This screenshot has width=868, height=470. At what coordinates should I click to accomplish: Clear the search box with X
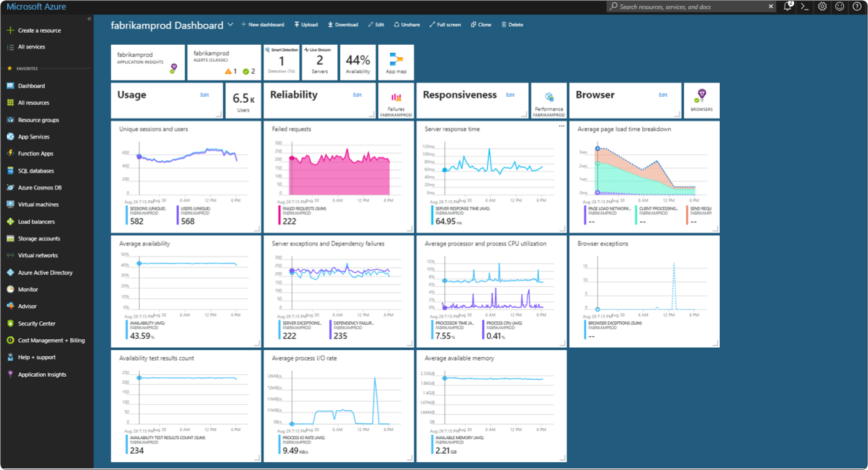coord(771,7)
